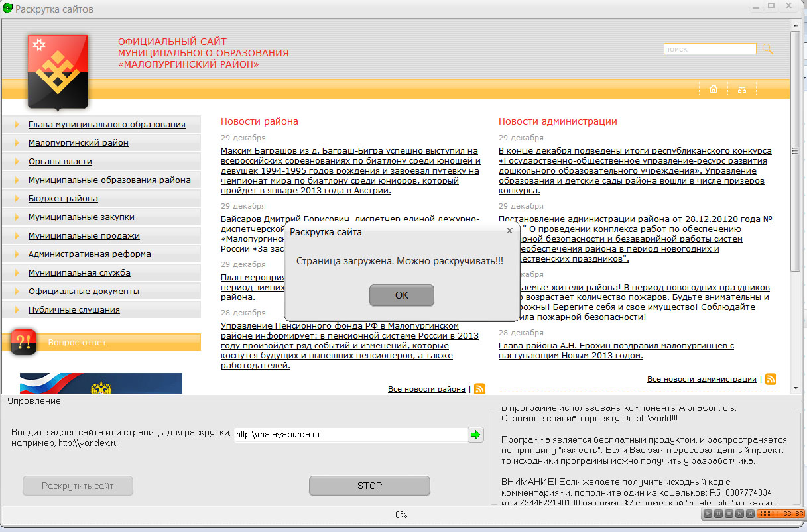This screenshot has height=532, width=807.
Task: Expand the arrow beside Муниципальная служба
Action: [16, 273]
